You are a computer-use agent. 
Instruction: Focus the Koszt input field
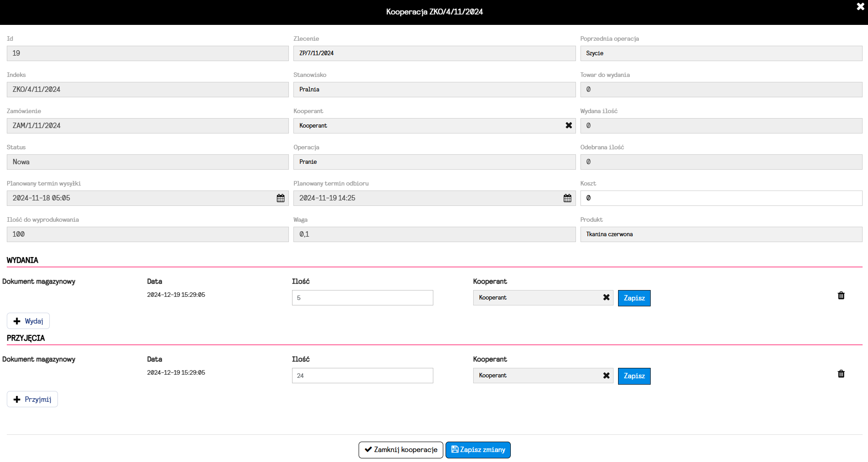tap(721, 198)
